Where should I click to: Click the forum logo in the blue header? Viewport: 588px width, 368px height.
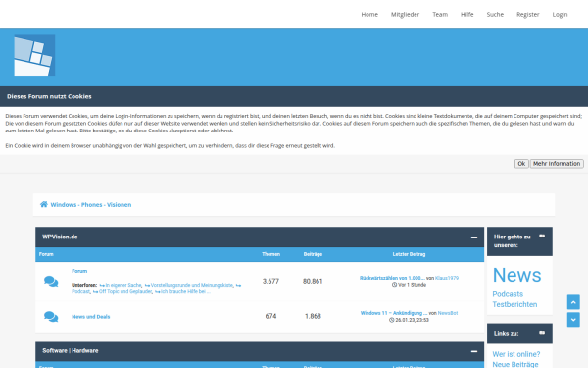pos(34,55)
